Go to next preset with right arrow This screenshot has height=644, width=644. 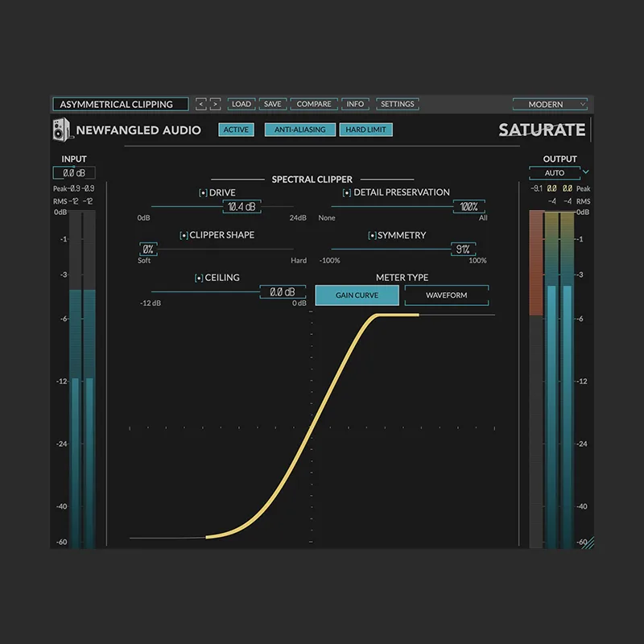(x=215, y=105)
